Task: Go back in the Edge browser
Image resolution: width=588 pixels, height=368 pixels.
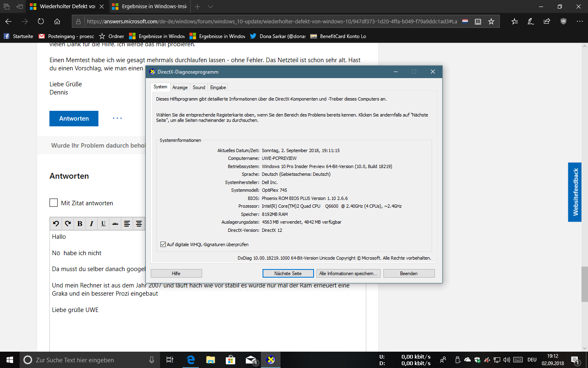Action: (x=8, y=21)
